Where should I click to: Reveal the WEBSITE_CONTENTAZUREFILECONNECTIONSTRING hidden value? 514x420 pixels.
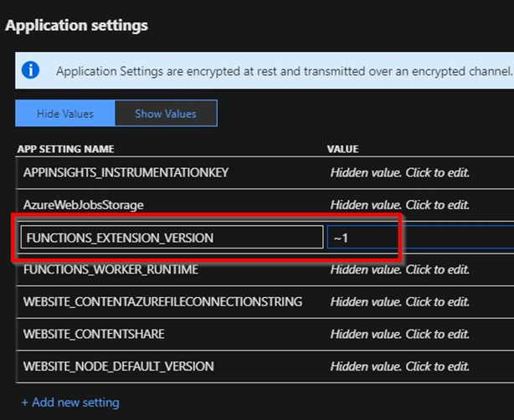(x=399, y=301)
